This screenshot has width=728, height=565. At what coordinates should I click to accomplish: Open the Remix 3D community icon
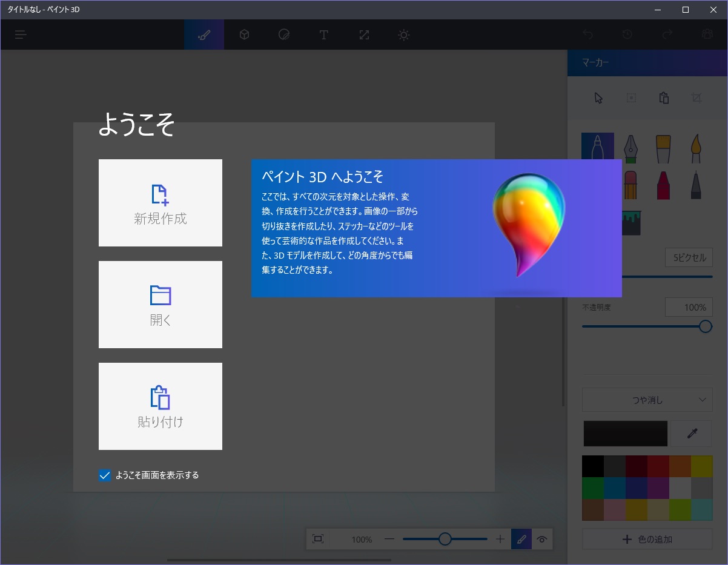(707, 35)
